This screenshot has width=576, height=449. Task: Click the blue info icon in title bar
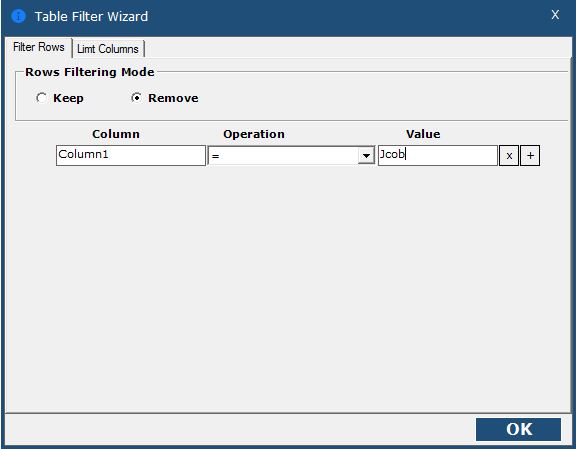[x=18, y=16]
